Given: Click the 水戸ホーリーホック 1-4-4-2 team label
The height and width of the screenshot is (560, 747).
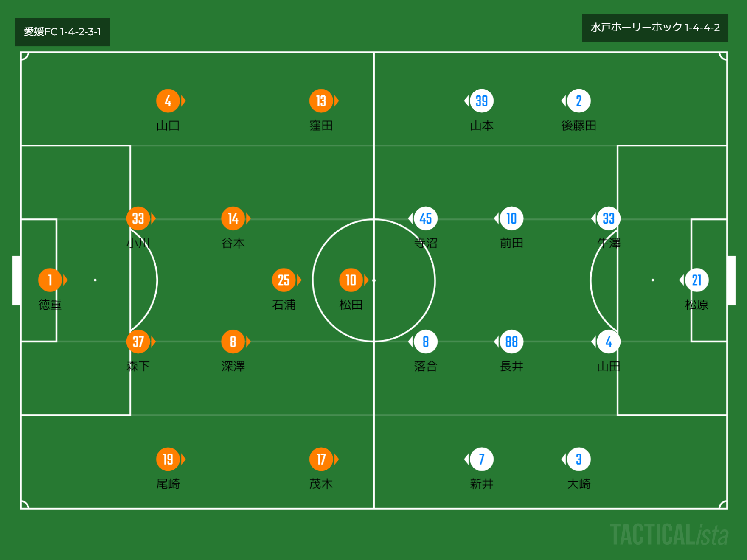Looking at the screenshot, I should [x=655, y=28].
